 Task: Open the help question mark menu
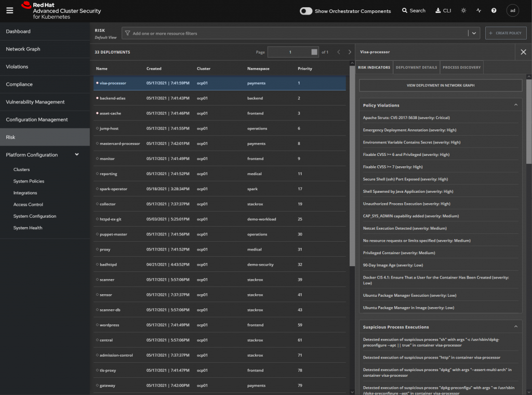494,10
